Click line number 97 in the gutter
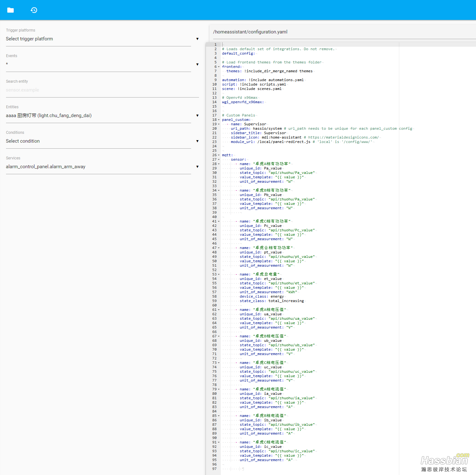This screenshot has height=475, width=476. tap(214, 469)
